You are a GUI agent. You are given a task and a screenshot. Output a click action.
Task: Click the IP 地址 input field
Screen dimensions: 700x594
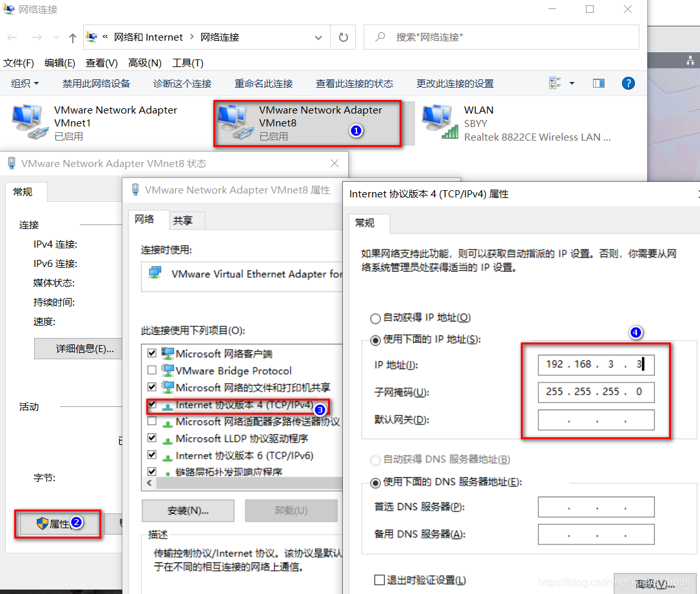point(596,364)
